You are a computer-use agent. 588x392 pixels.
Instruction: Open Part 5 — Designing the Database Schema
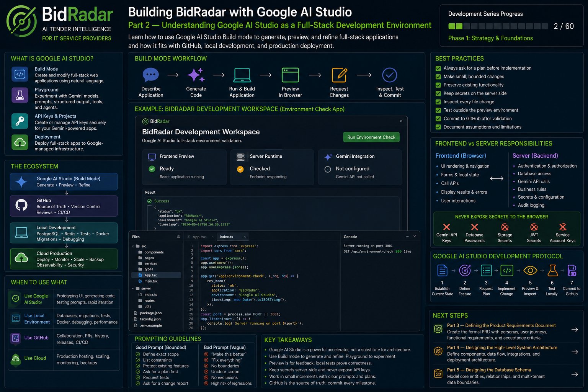point(489,370)
